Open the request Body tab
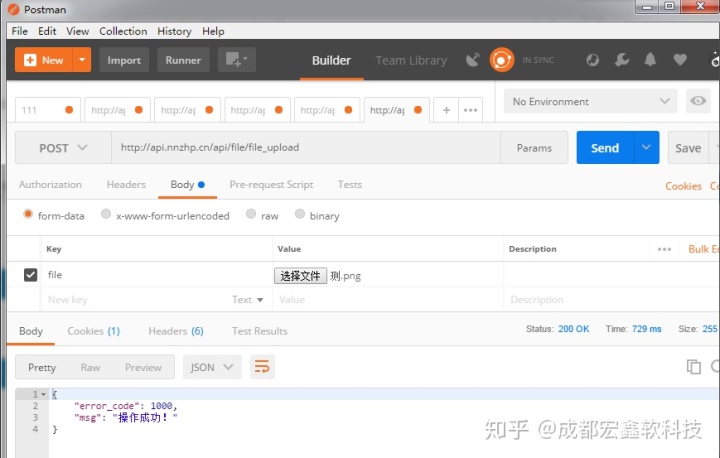Image resolution: width=720 pixels, height=458 pixels. pos(187,185)
